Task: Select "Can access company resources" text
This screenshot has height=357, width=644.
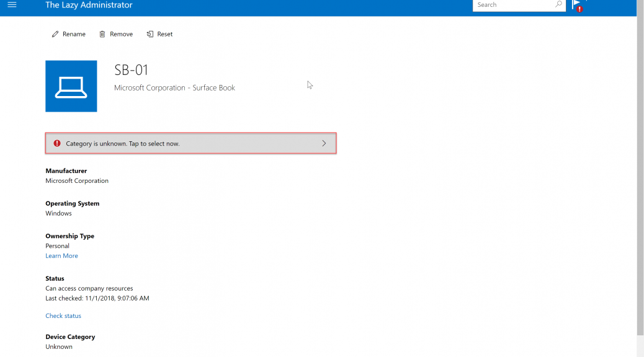Action: (89, 288)
